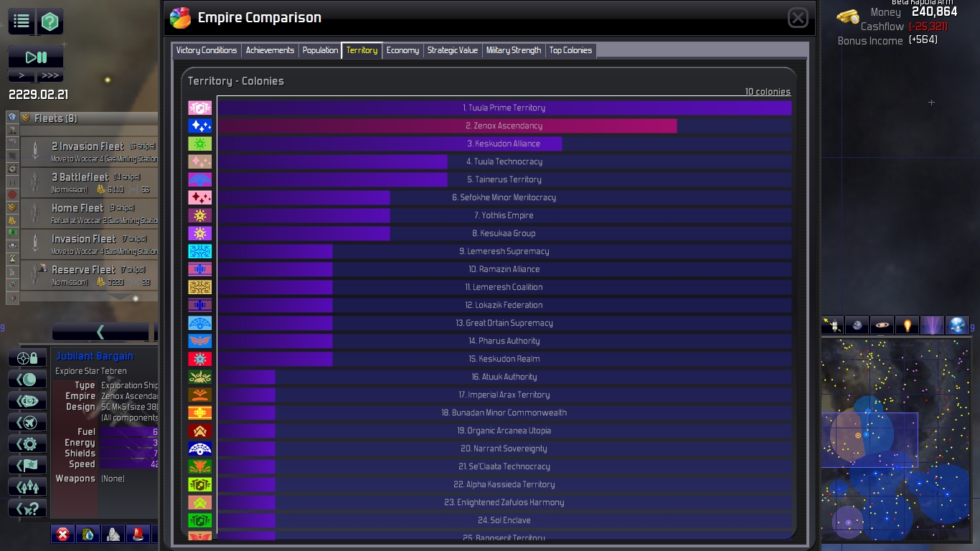Screen dimensions: 980x551
Task: Click the '13. Great Ortain Supremacy' bar label
Action: coord(504,323)
